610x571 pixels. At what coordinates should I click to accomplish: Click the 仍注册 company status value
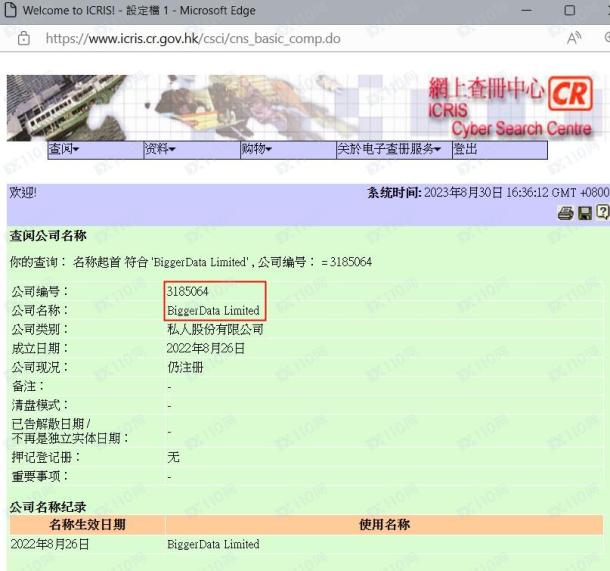click(185, 367)
